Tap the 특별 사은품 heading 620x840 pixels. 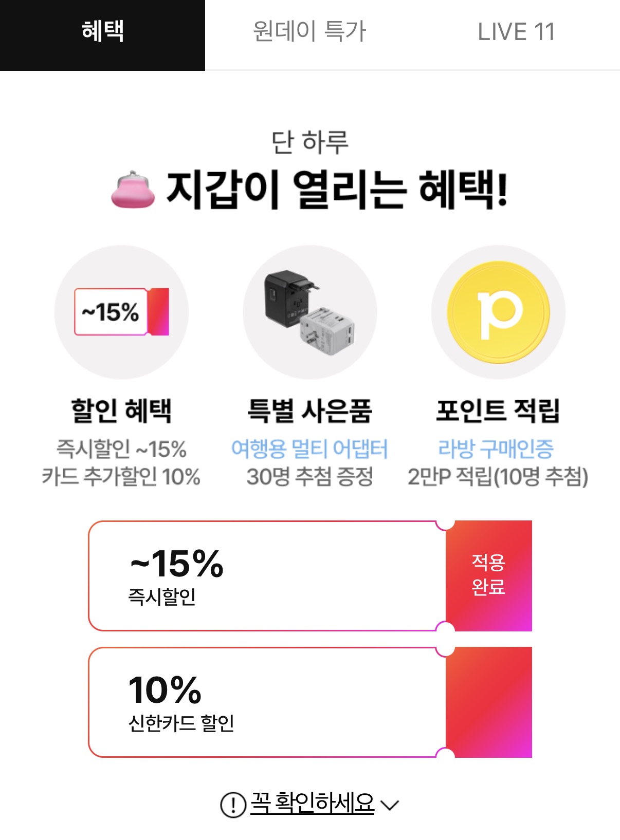[309, 411]
